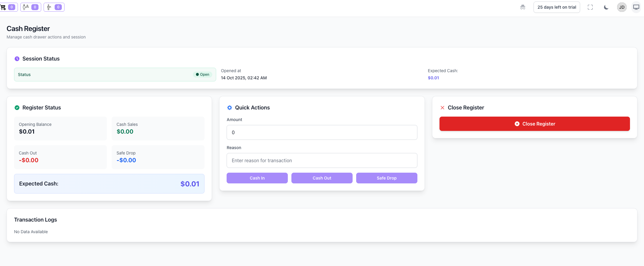This screenshot has height=266, width=644.
Task: Click the 25 days left on trial button
Action: click(x=557, y=7)
